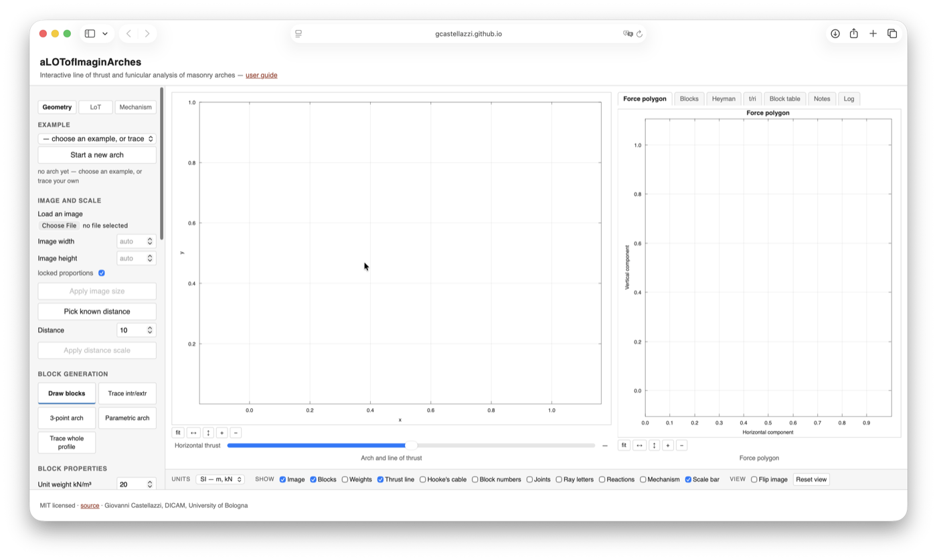Select the Parametric arch button
The image size is (937, 560).
coord(127,418)
